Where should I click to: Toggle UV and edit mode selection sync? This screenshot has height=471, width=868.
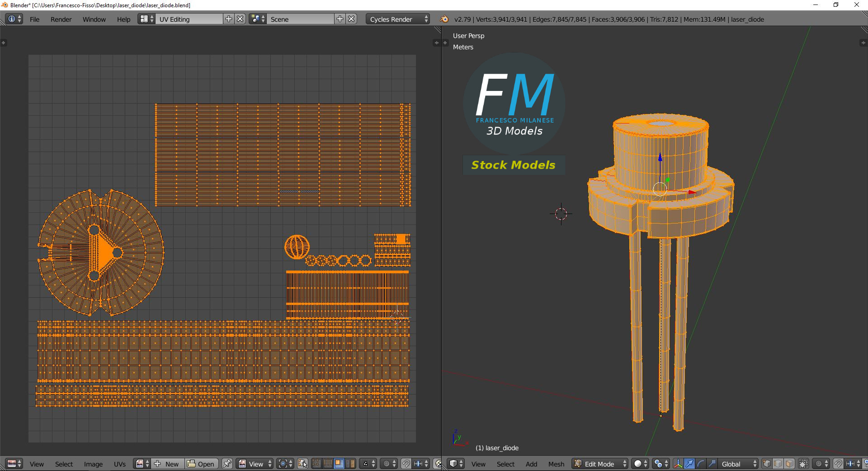pyautogui.click(x=302, y=464)
